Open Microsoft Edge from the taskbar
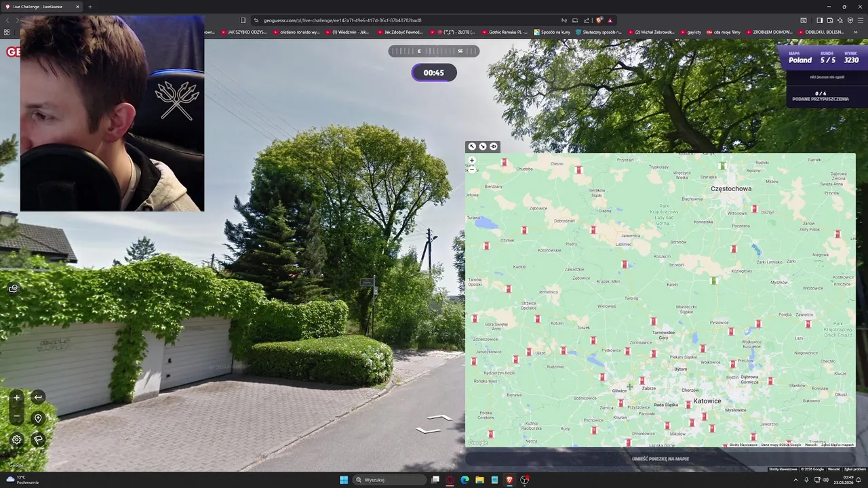 465,480
